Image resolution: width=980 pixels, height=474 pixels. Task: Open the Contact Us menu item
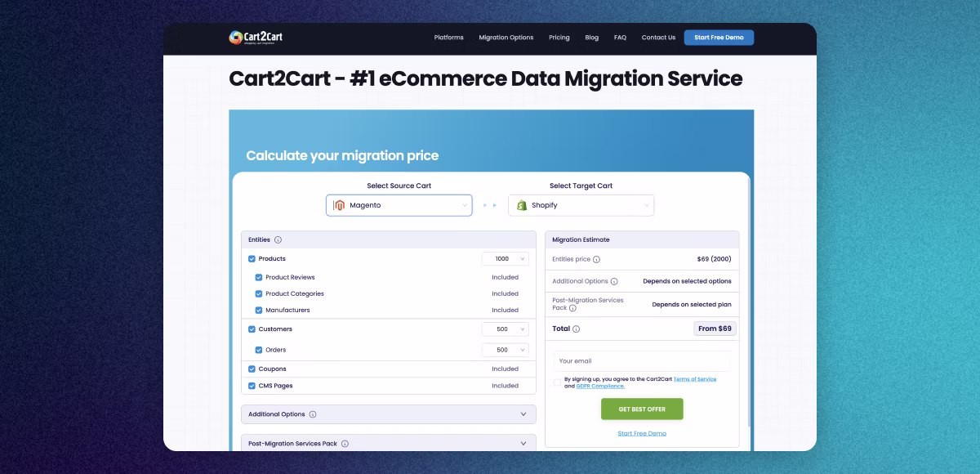658,38
